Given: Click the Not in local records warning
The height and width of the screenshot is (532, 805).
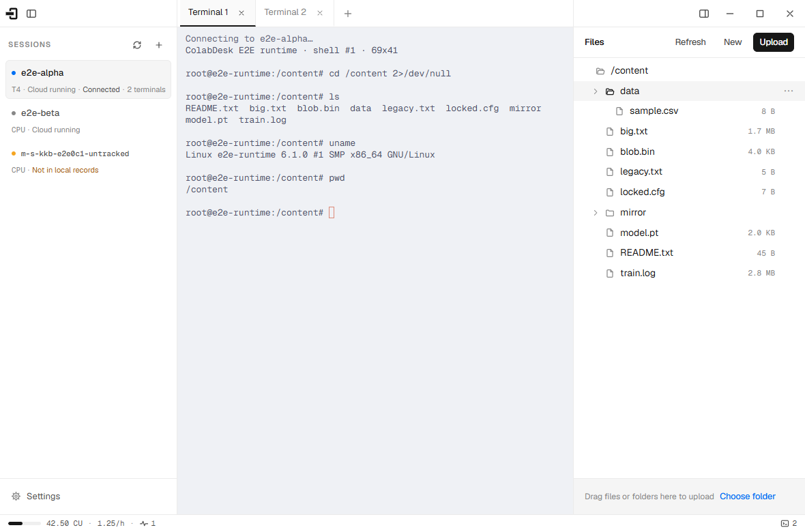Looking at the screenshot, I should coord(65,170).
